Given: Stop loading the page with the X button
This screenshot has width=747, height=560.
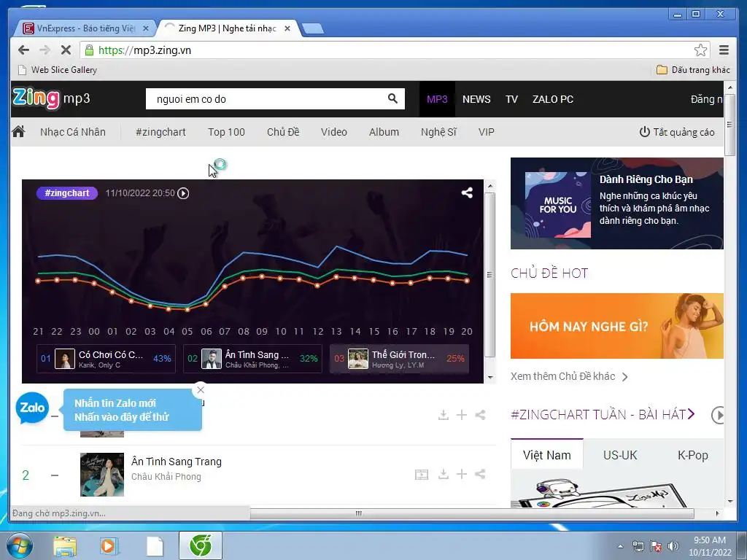Looking at the screenshot, I should [66, 50].
